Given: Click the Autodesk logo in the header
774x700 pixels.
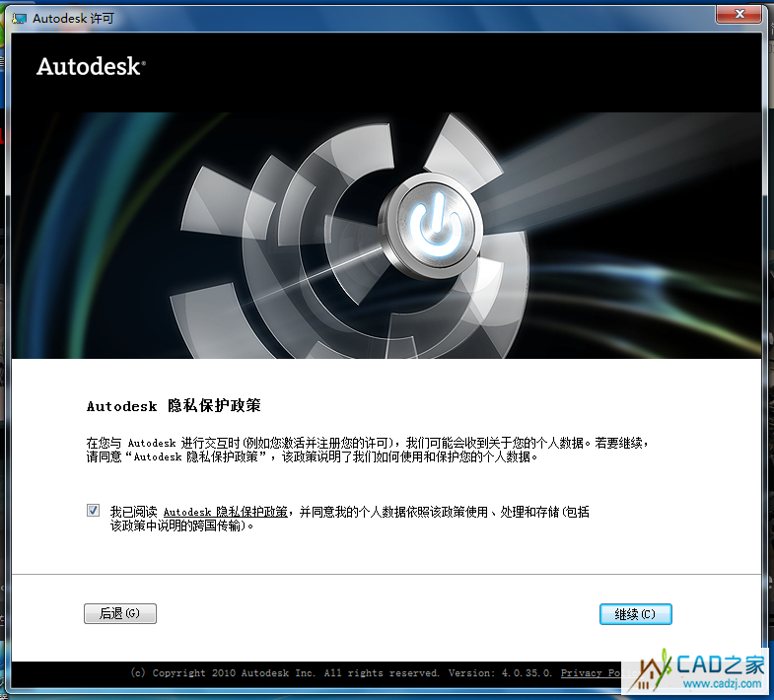Looking at the screenshot, I should (91, 67).
